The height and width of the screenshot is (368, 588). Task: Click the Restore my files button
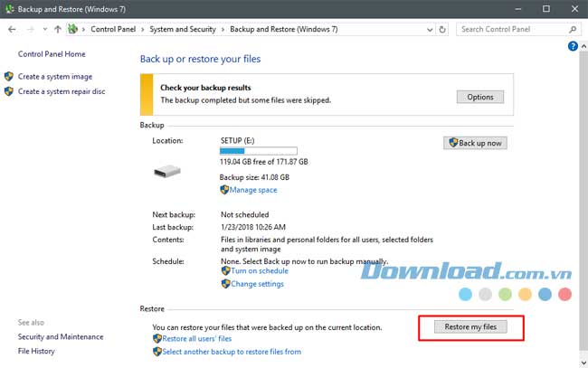[470, 326]
